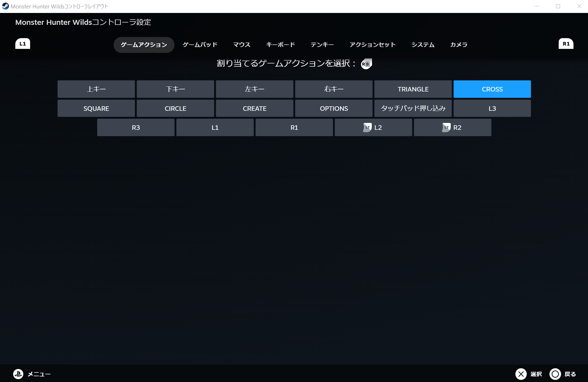Switch to the マウス tab
588x382 pixels.
(242, 45)
